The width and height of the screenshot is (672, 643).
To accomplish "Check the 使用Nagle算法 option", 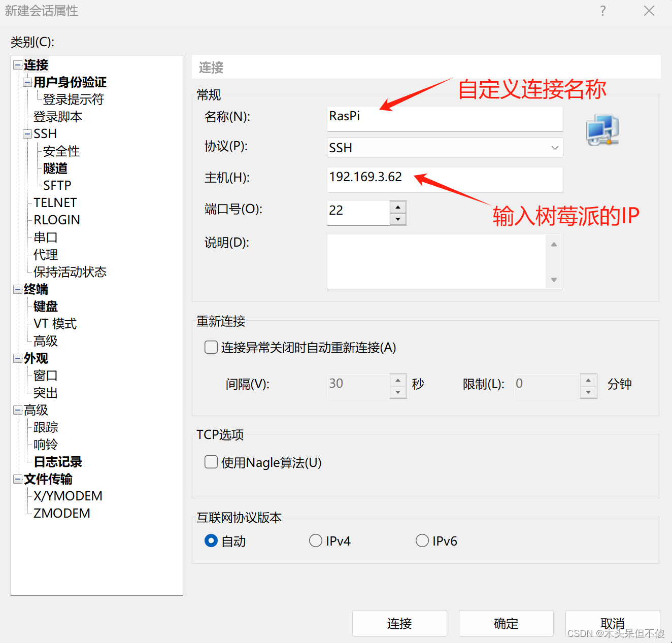I will pyautogui.click(x=211, y=462).
